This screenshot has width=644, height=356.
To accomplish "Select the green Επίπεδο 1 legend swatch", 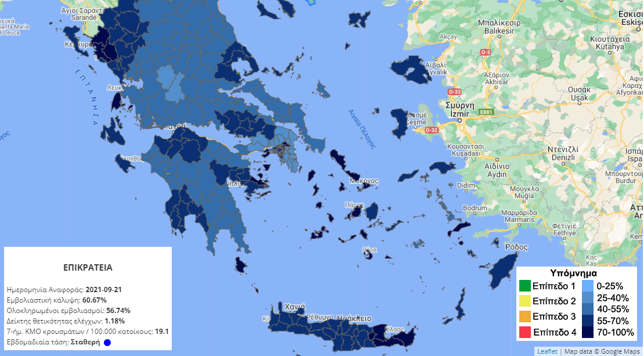I will [525, 286].
